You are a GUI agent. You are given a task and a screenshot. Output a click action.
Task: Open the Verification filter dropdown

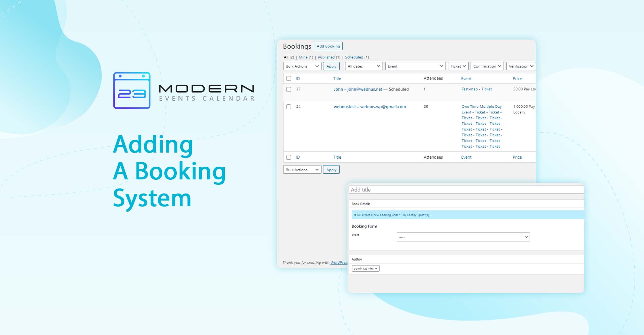[521, 66]
